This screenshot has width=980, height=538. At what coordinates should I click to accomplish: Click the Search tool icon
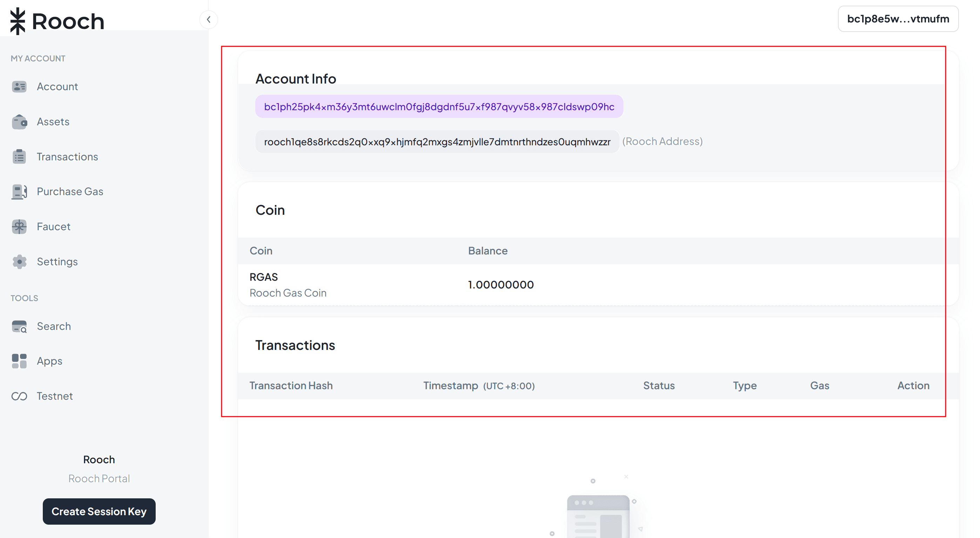[19, 326]
